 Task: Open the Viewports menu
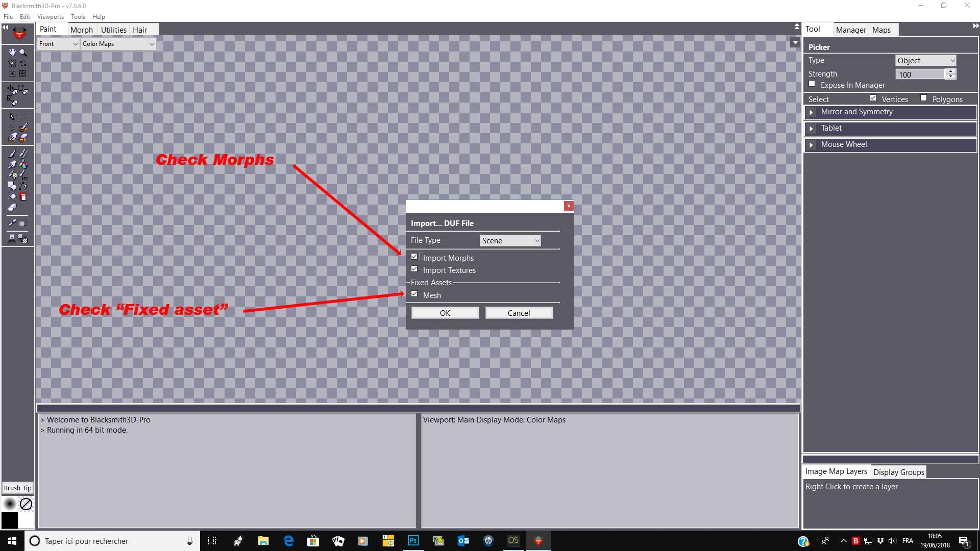coord(50,16)
